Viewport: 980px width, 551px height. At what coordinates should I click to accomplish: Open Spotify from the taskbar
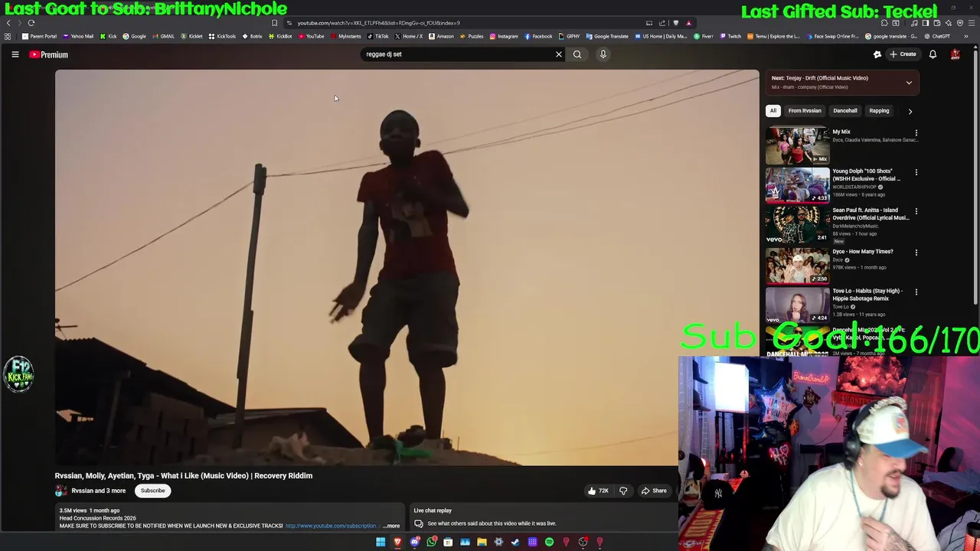[549, 542]
